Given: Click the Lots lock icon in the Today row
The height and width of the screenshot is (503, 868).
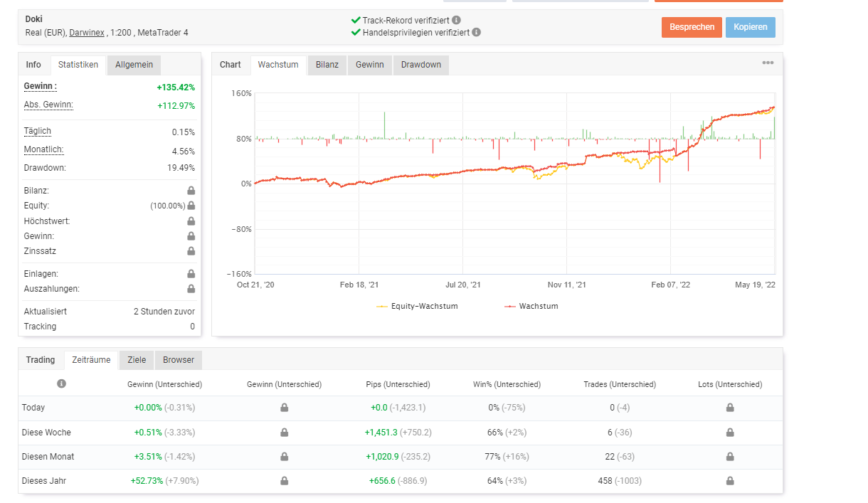Looking at the screenshot, I should 730,408.
